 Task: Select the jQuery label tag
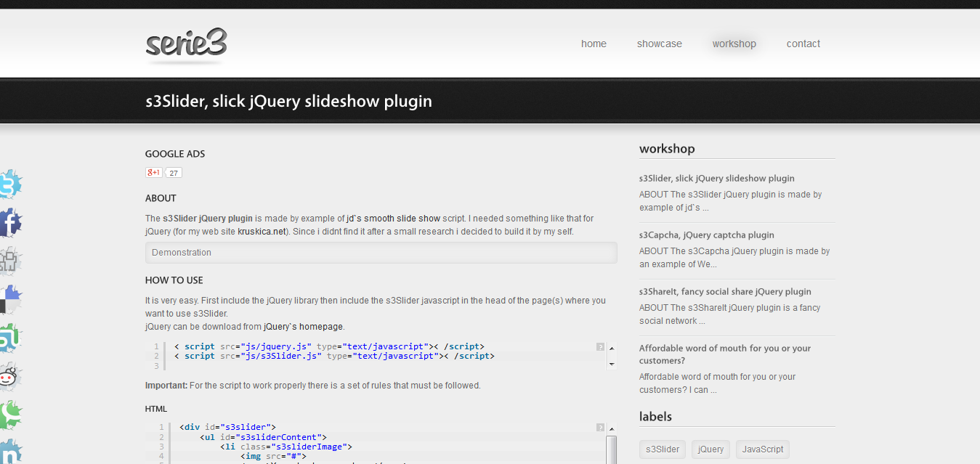click(710, 449)
